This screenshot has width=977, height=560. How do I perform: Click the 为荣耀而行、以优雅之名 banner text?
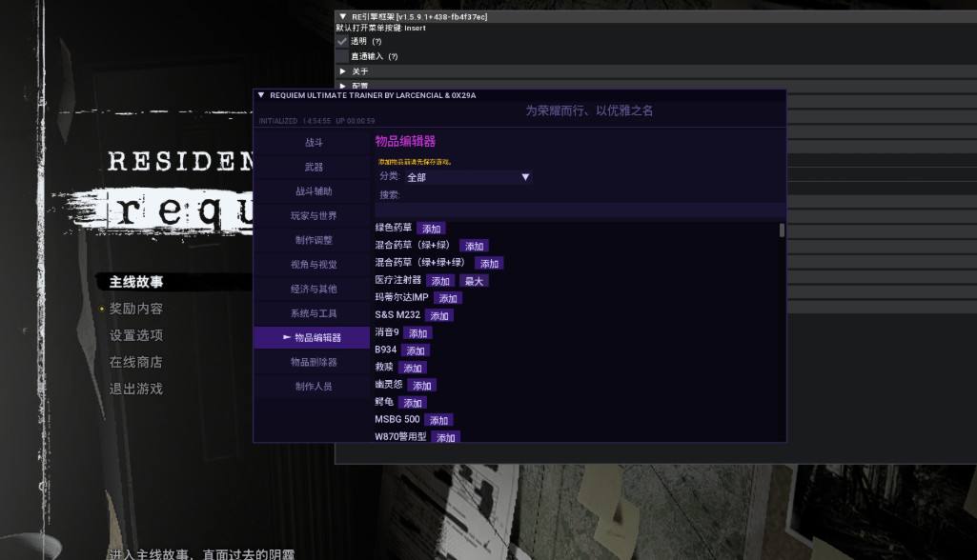(589, 110)
